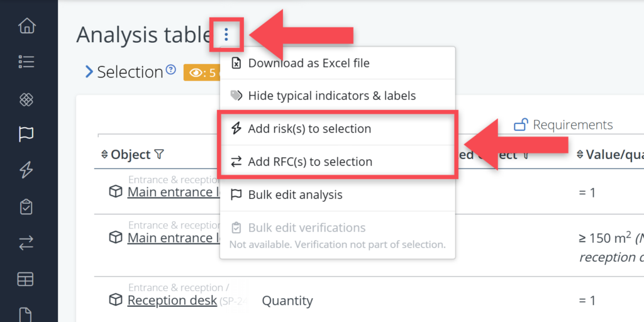The height and width of the screenshot is (322, 644).
Task: Select Add risk(s) to selection
Action: [309, 129]
